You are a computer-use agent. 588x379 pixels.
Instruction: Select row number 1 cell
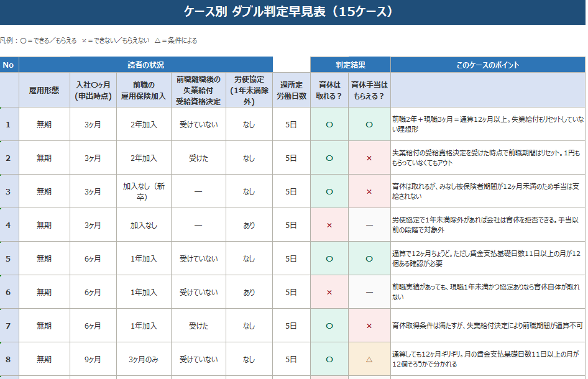8,124
